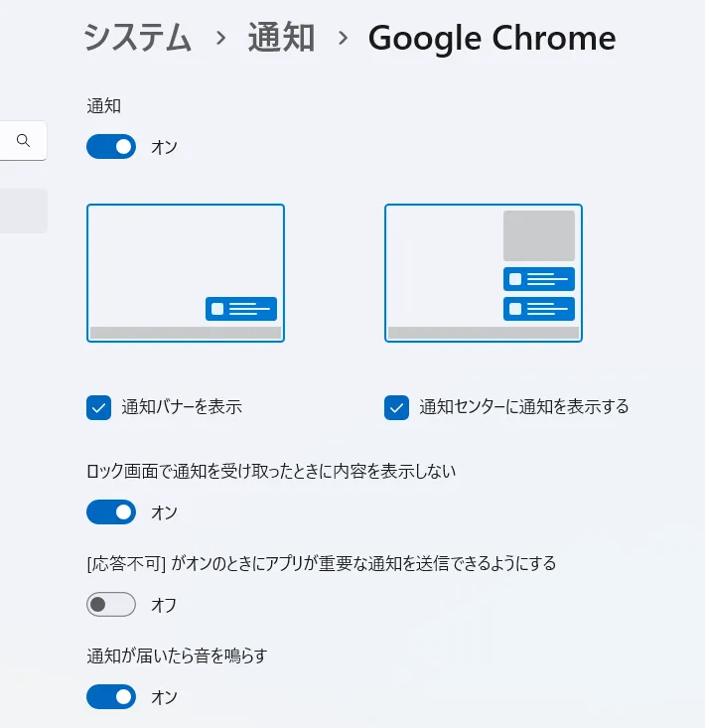Turn off 通知が届いたら音を鳴らす toggle
The width and height of the screenshot is (705, 728).
(x=111, y=696)
